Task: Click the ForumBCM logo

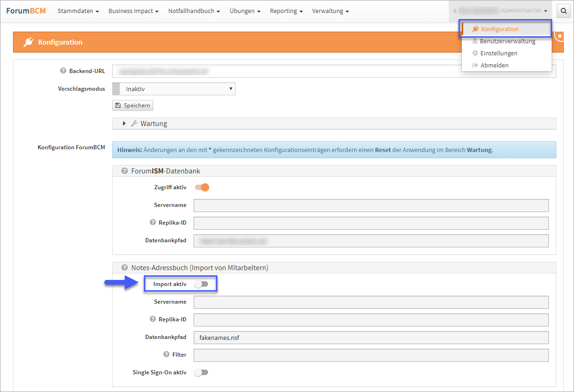Action: (x=26, y=11)
